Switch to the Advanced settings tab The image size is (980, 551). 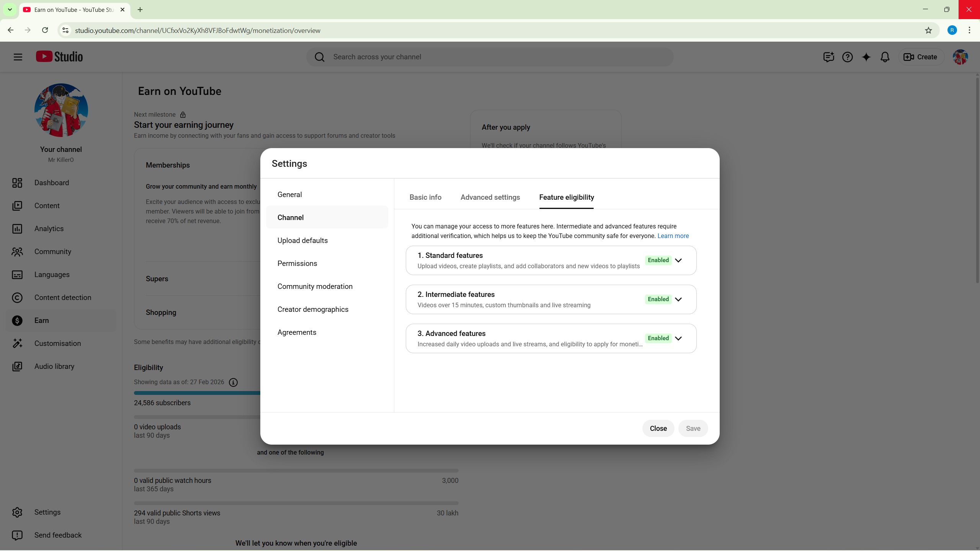[x=490, y=197]
